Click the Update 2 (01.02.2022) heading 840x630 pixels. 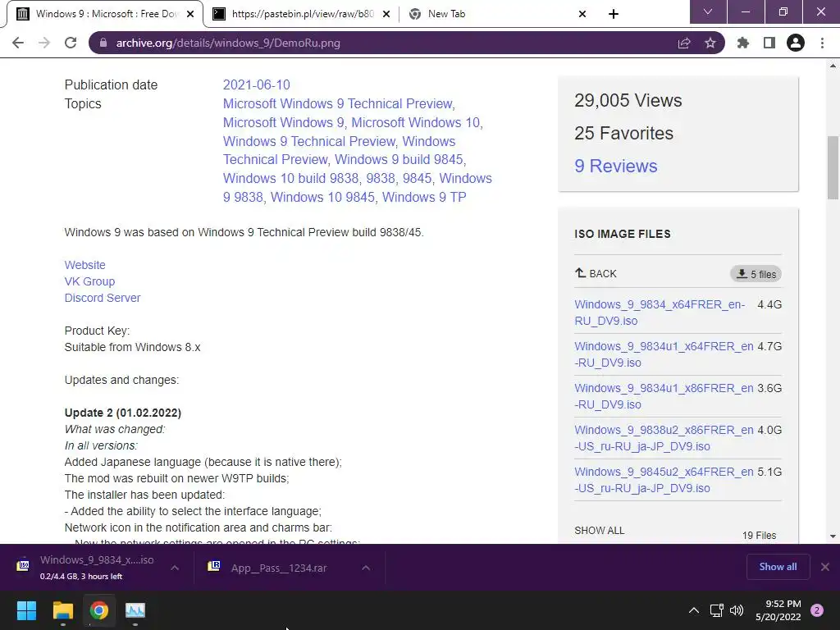123,413
